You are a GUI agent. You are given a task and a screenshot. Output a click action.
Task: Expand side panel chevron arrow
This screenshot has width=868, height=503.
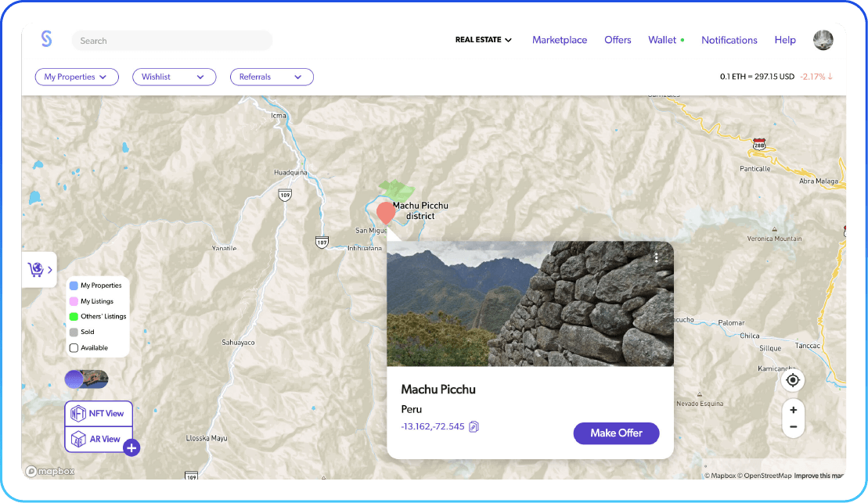50,270
